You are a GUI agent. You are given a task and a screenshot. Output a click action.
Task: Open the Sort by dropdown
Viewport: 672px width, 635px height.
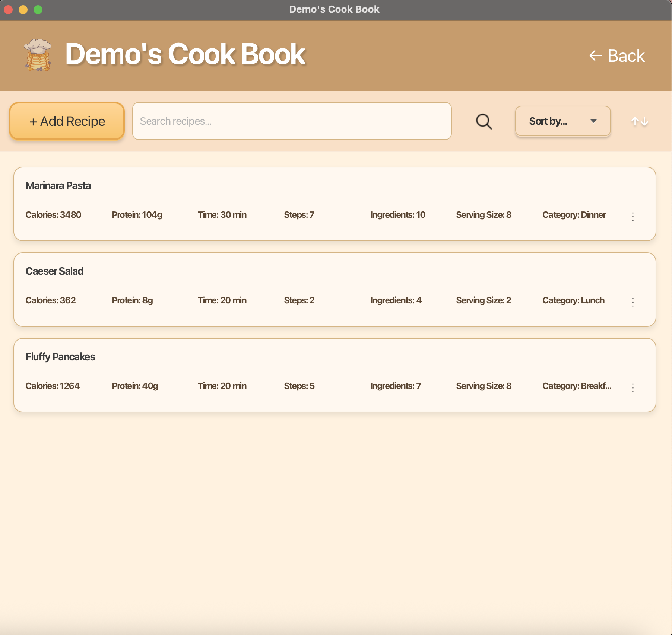[562, 121]
